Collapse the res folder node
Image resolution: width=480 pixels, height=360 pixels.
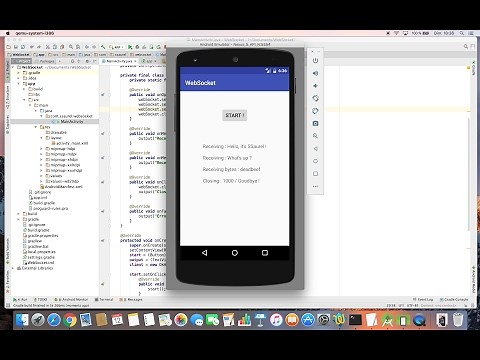(x=36, y=127)
